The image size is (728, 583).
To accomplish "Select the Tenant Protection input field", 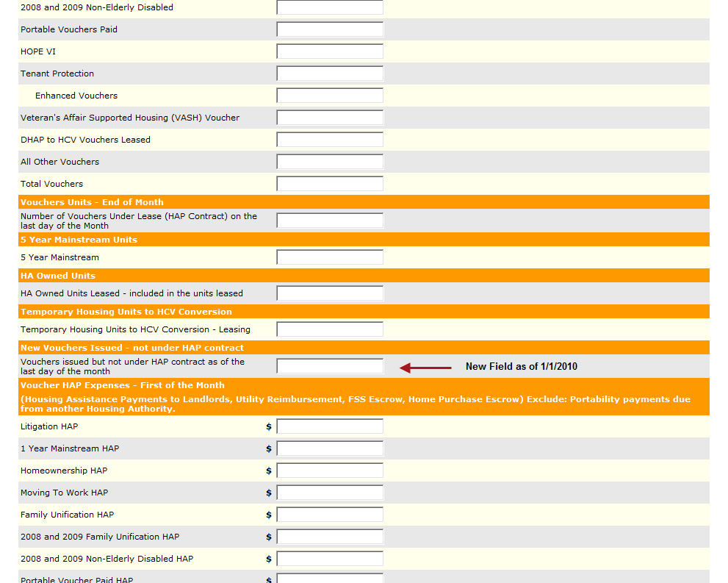I will [330, 74].
